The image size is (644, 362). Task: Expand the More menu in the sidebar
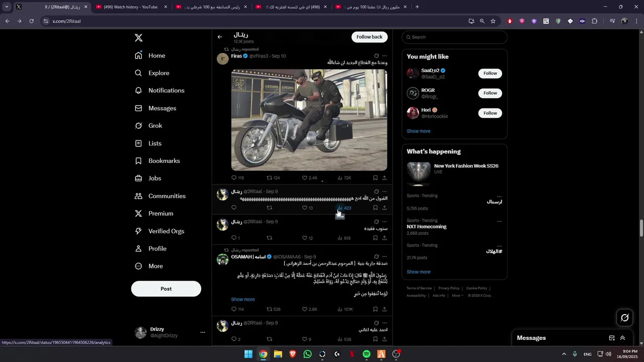click(149, 266)
